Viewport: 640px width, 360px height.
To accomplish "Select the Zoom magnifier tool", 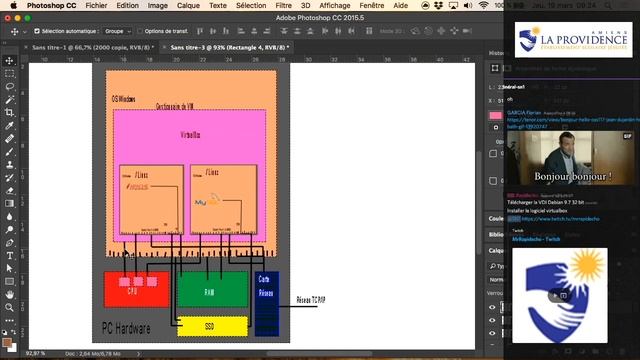I will pyautogui.click(x=9, y=307).
